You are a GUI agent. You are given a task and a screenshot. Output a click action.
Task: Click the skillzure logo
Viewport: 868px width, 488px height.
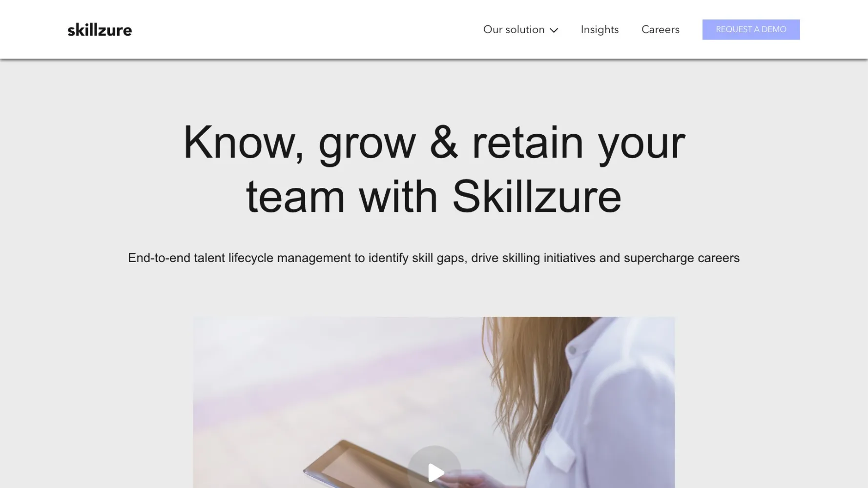(x=100, y=30)
